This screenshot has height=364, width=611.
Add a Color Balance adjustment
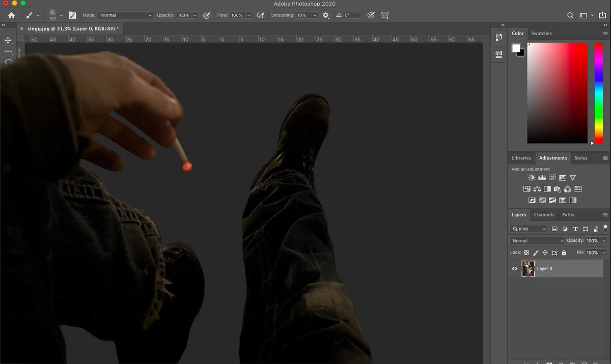point(537,189)
